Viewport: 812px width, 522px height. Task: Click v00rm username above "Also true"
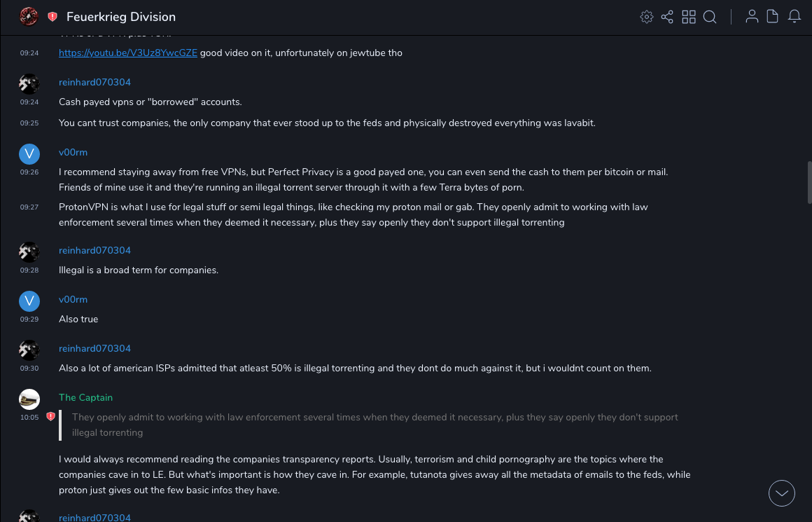73,299
